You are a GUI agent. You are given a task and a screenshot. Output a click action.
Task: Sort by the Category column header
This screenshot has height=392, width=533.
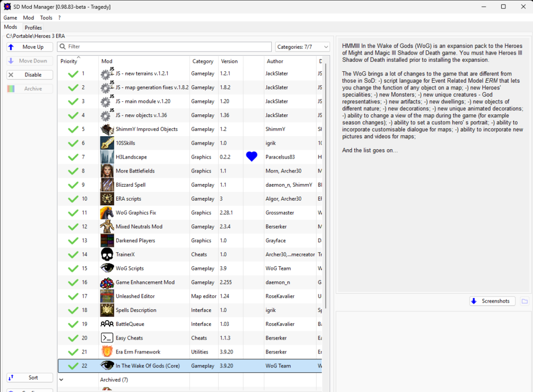[x=204, y=61]
